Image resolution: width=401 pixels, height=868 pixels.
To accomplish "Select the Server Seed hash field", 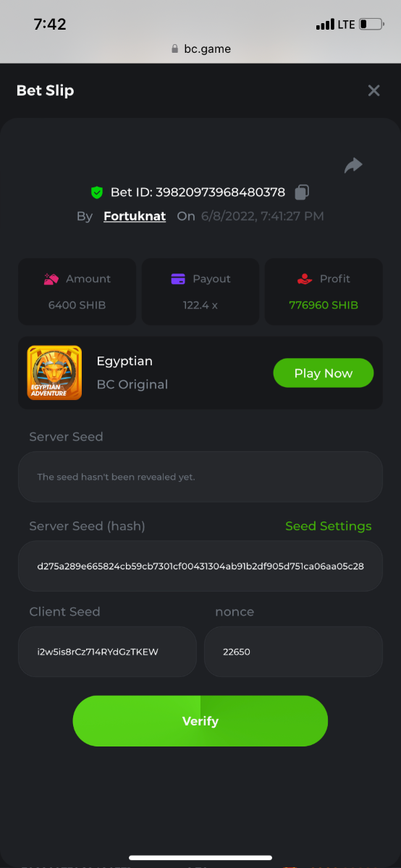I will point(200,566).
